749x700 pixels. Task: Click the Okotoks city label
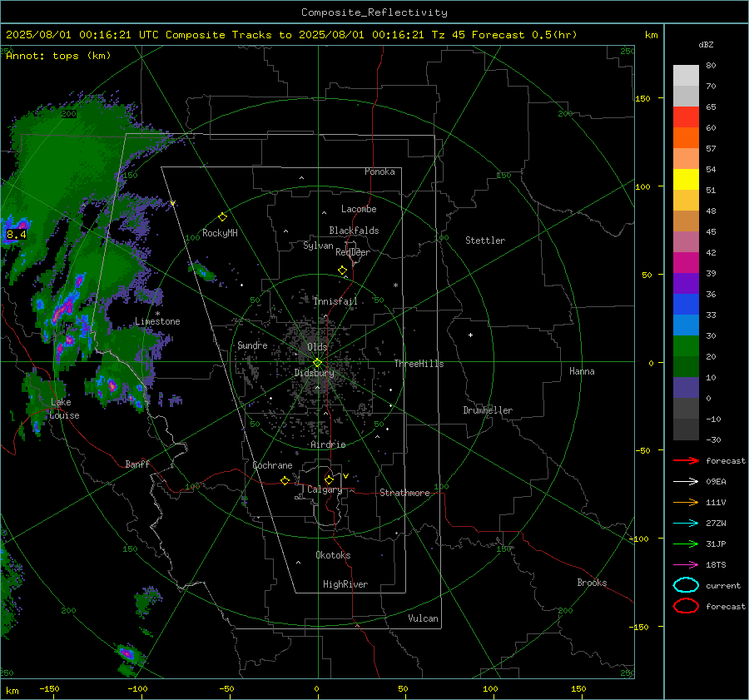click(x=333, y=555)
